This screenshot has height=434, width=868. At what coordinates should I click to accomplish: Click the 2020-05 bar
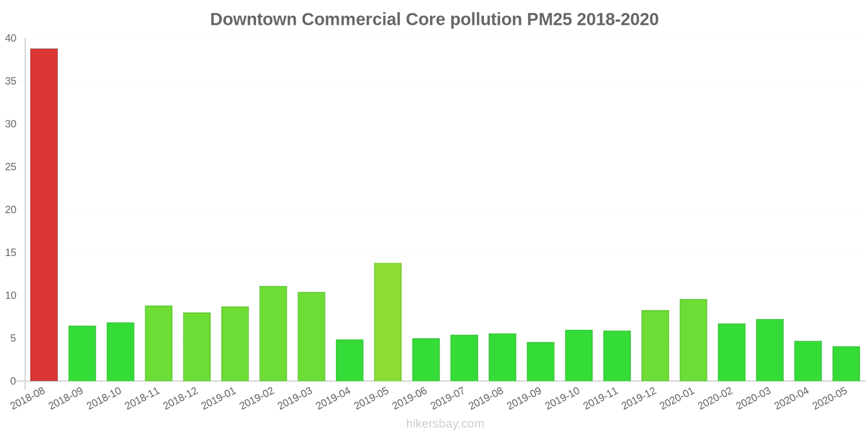[x=846, y=363]
